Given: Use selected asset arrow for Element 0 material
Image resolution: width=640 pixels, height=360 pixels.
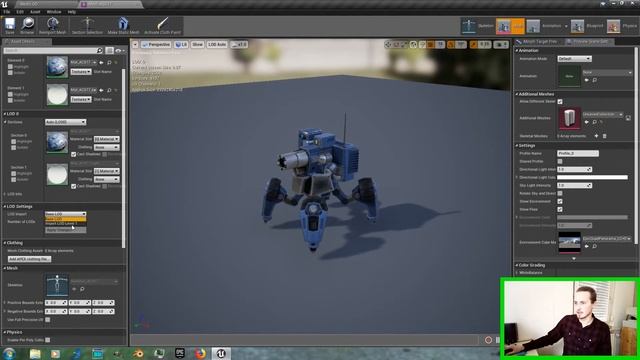Looking at the screenshot, I should (101, 62).
